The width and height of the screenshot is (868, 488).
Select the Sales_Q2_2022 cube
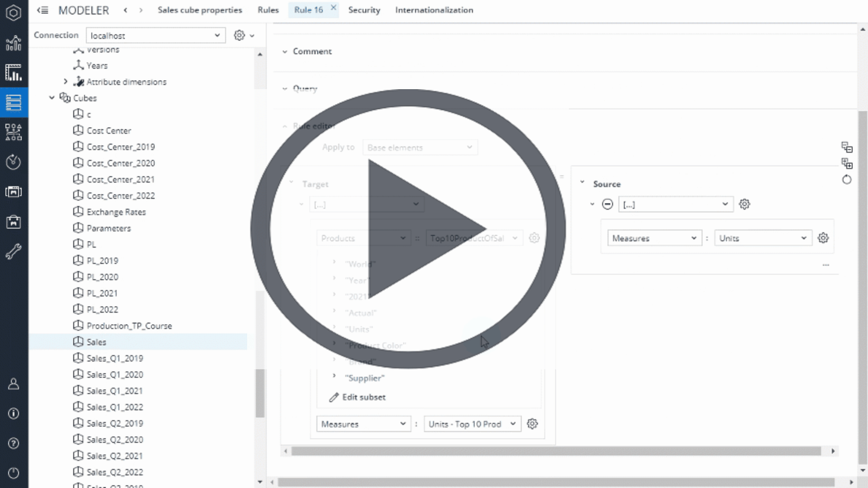point(115,472)
